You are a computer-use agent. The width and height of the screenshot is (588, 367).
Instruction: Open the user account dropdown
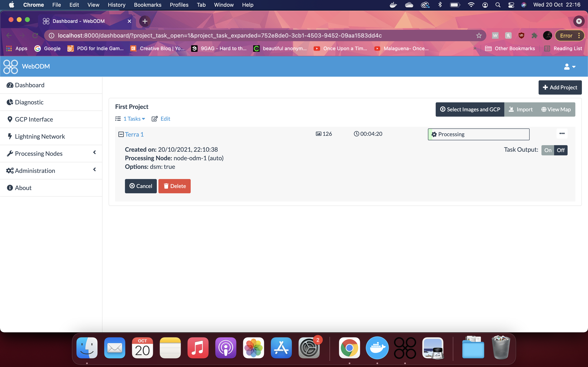(569, 67)
